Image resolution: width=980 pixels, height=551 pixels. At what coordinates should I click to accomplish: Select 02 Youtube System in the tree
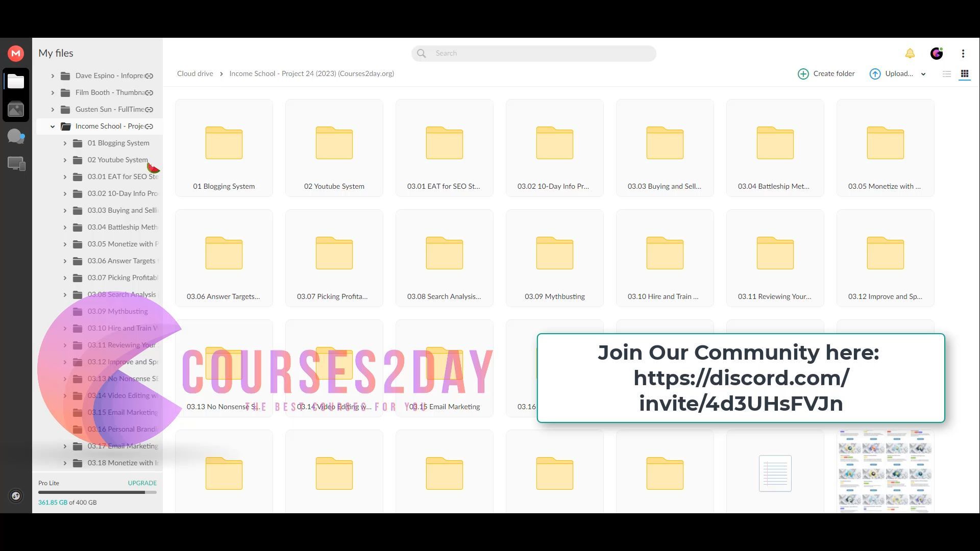point(117,160)
